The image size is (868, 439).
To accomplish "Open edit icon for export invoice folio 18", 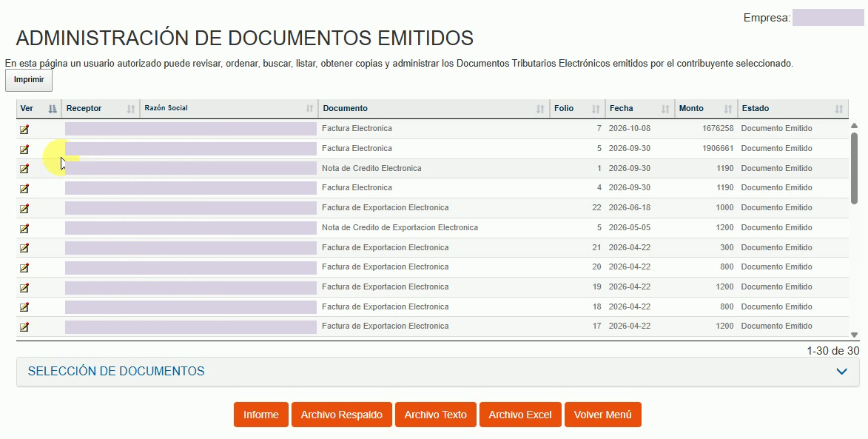I will (x=24, y=306).
